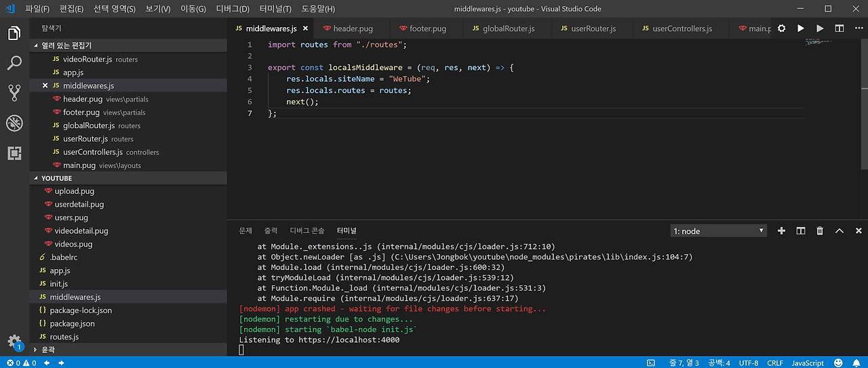Click the settings gear icon in editor toolbar
This screenshot has width=868, height=368.
pyautogui.click(x=782, y=28)
